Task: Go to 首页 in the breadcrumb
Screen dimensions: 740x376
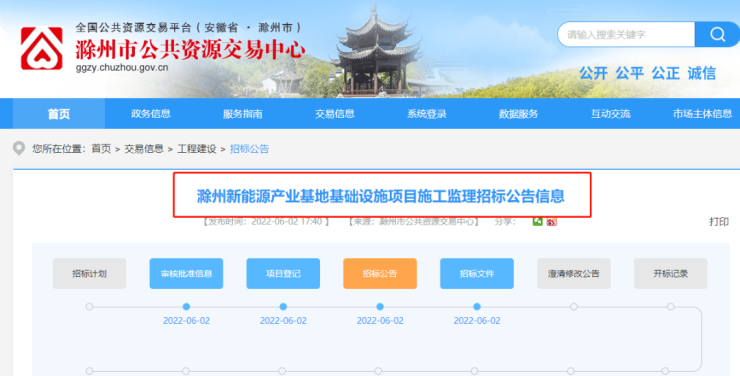Action: pyautogui.click(x=101, y=149)
